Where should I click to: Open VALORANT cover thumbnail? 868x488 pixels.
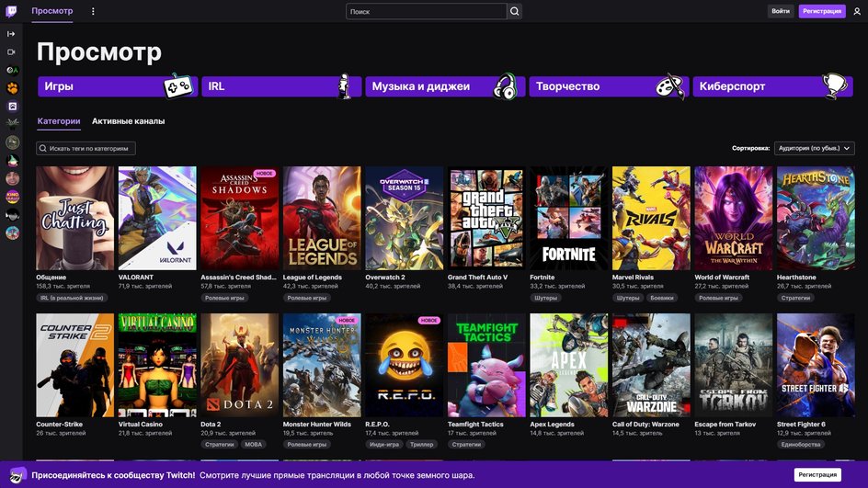click(x=157, y=218)
